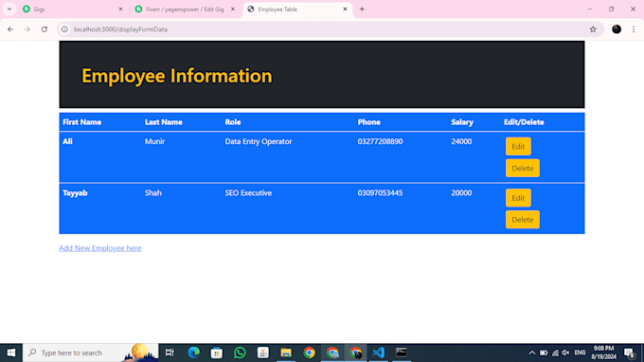This screenshot has width=644, height=362.
Task: Click the localhost address bar URL
Action: coord(120,29)
